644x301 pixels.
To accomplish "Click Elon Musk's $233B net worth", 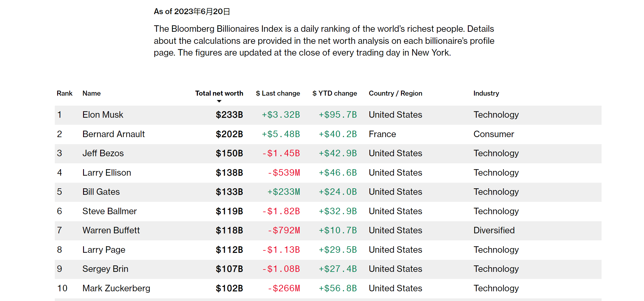I will pyautogui.click(x=229, y=115).
